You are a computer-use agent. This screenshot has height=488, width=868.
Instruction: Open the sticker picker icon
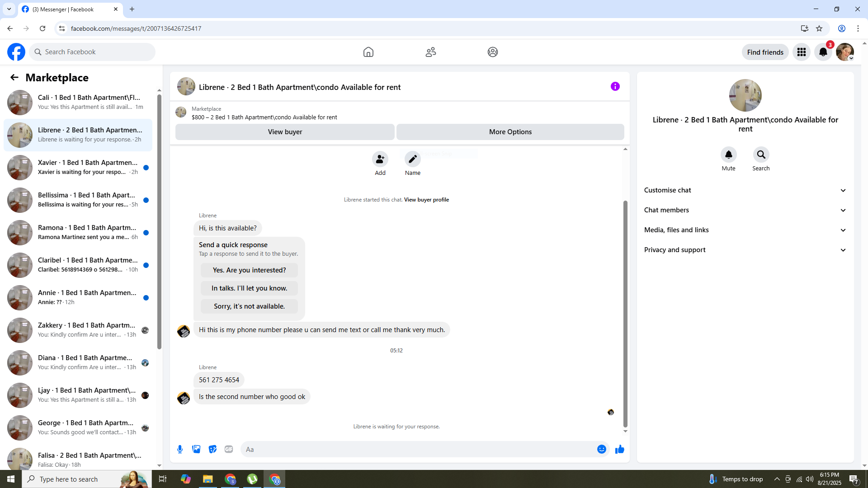click(x=212, y=449)
